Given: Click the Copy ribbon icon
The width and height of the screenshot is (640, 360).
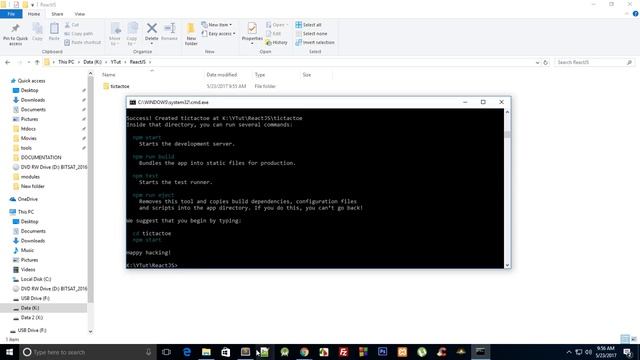Looking at the screenshot, I should coord(38,29).
